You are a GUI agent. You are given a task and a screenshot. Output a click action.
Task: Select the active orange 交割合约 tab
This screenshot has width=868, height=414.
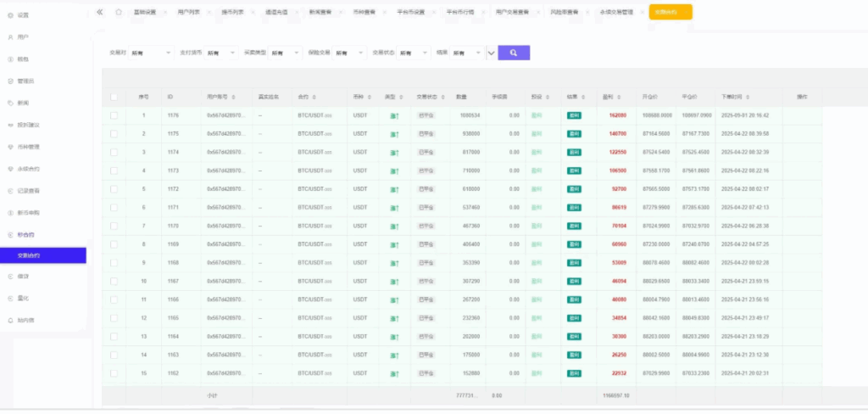(670, 12)
